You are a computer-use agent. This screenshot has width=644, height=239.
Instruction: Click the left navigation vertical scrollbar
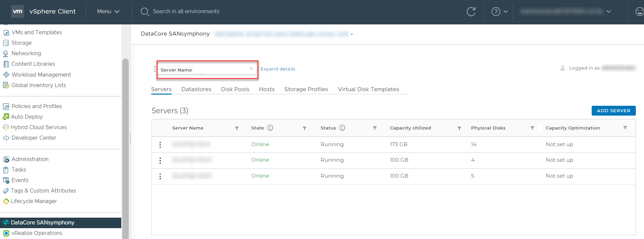point(125,148)
